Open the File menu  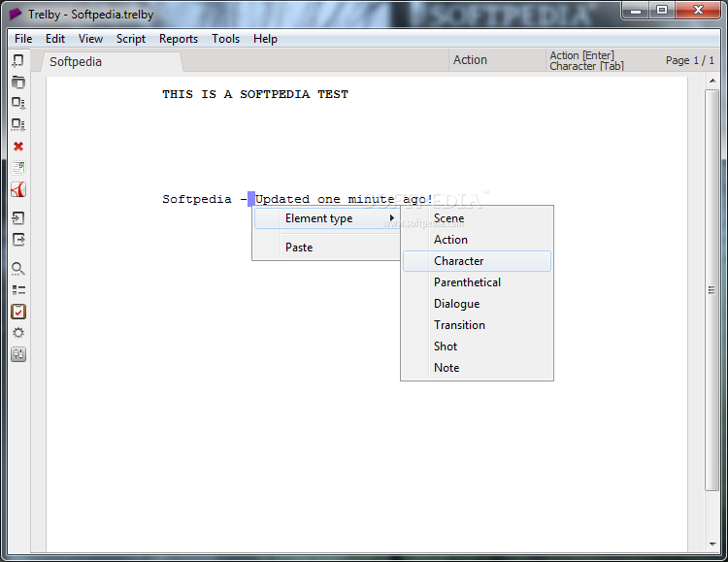(23, 39)
